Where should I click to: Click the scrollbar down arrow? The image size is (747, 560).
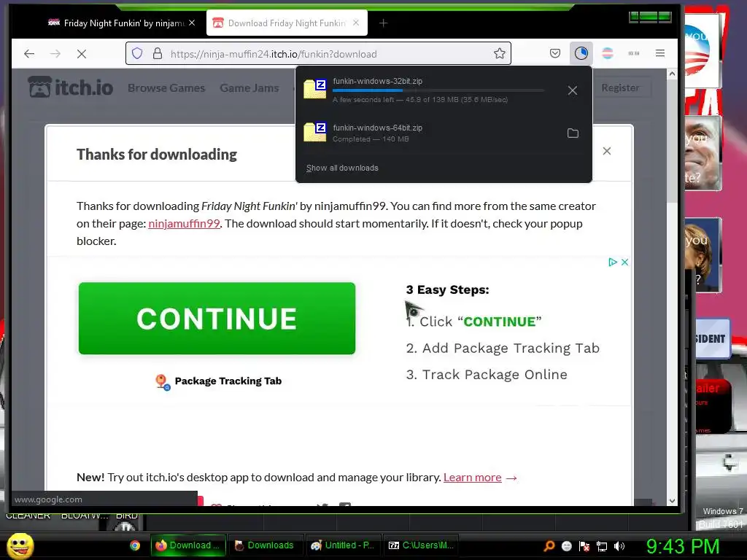tap(672, 500)
